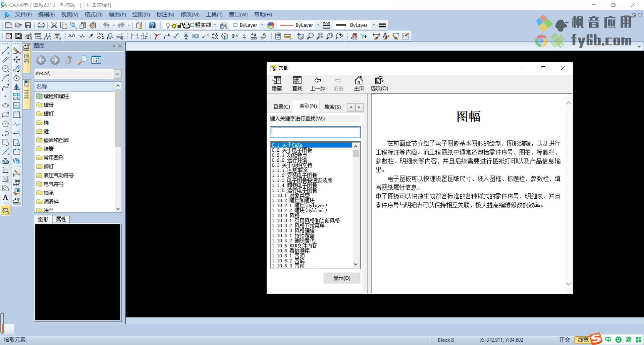Image resolution: width=644 pixels, height=345 pixels.
Task: Click the 图形 tab under library
Action: tap(44, 219)
